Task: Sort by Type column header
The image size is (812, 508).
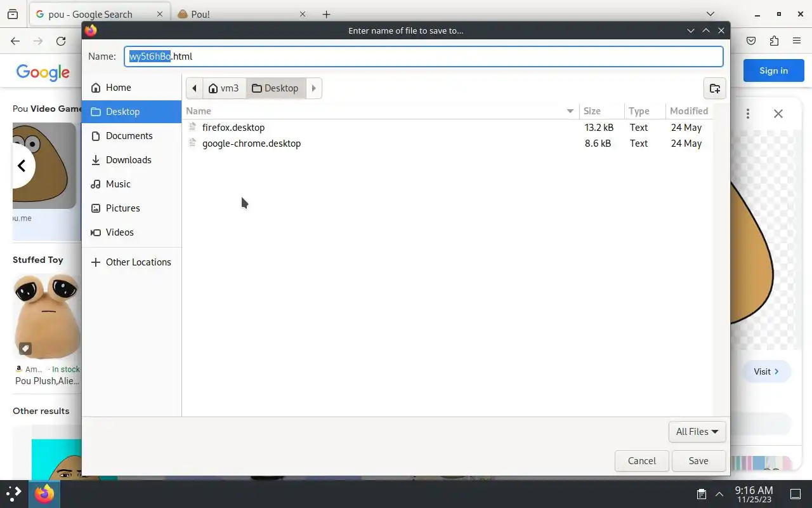Action: [645, 110]
